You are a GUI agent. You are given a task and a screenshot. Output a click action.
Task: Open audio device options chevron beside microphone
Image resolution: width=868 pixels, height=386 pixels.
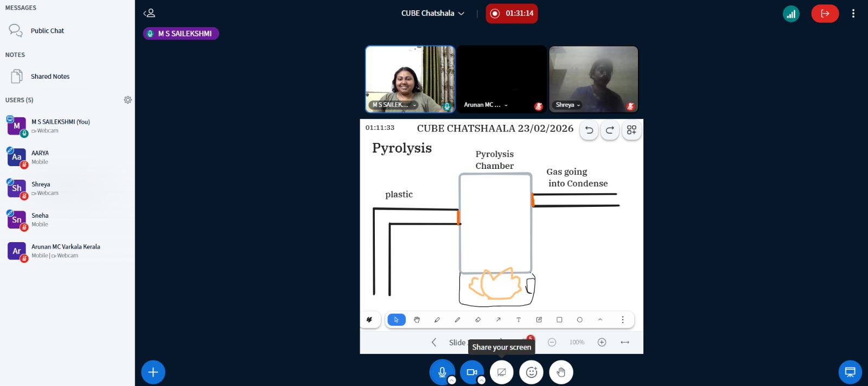452,381
